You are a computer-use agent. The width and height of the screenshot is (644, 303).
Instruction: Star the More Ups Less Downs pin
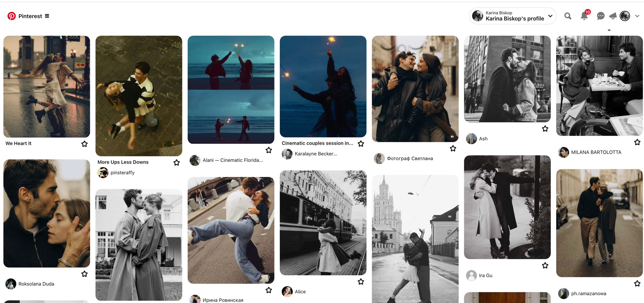(x=177, y=163)
